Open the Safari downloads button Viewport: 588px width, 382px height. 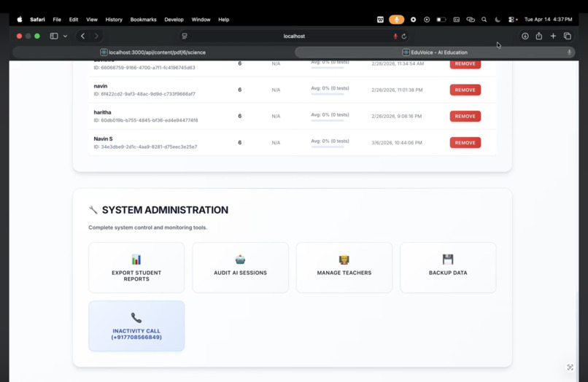coord(525,36)
